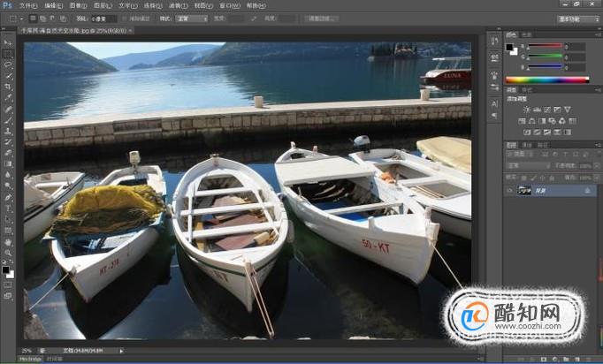Select the Zoom tool in toolbox
The width and height of the screenshot is (603, 364).
coord(8,253)
